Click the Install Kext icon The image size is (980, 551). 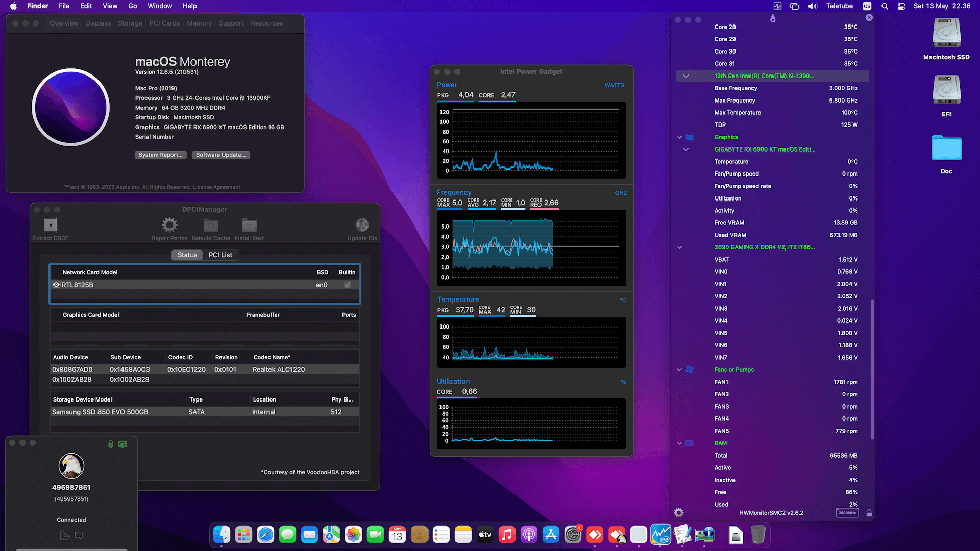tap(249, 224)
